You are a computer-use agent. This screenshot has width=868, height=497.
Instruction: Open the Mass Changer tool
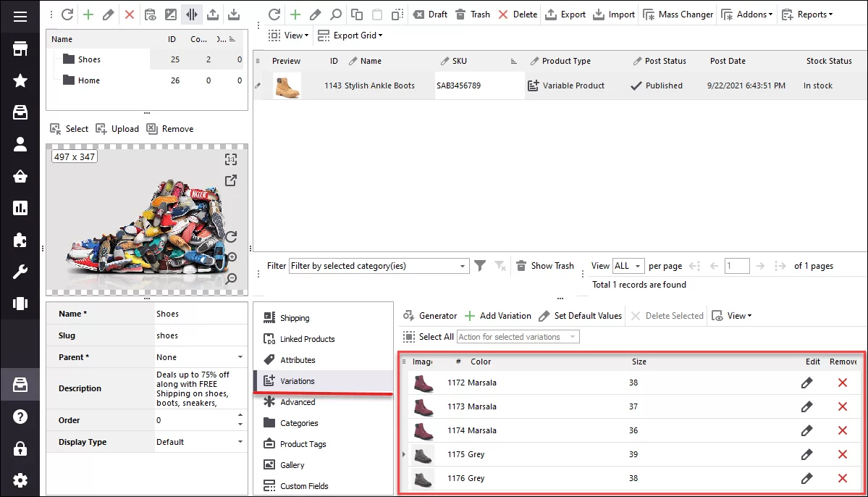[x=678, y=13]
